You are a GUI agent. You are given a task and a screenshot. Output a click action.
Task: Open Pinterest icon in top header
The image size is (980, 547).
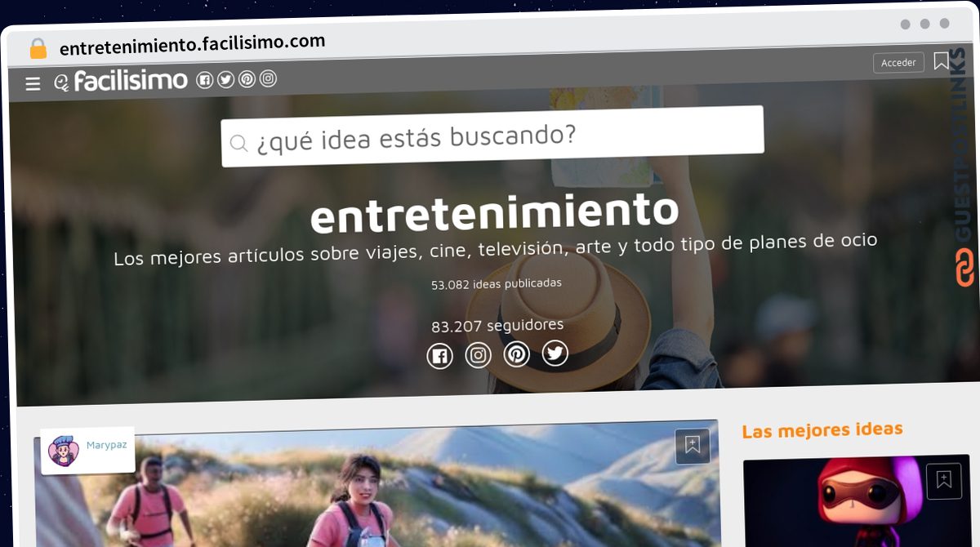click(247, 79)
